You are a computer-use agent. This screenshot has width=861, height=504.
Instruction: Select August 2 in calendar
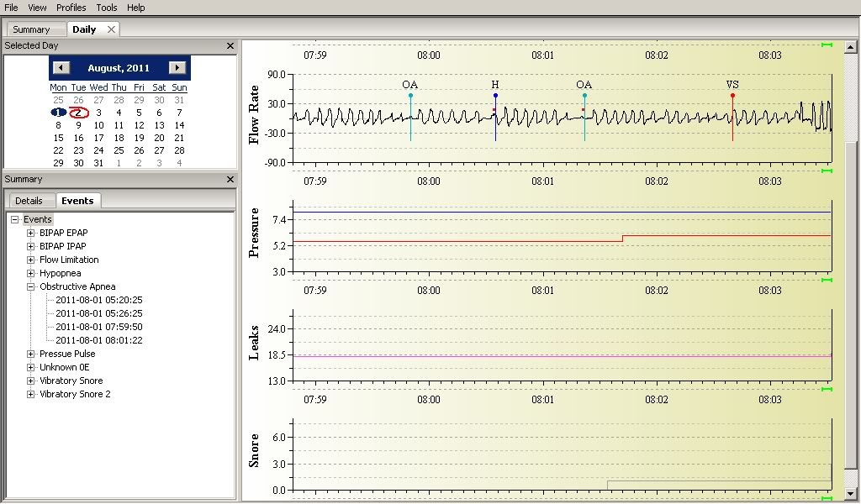[78, 113]
